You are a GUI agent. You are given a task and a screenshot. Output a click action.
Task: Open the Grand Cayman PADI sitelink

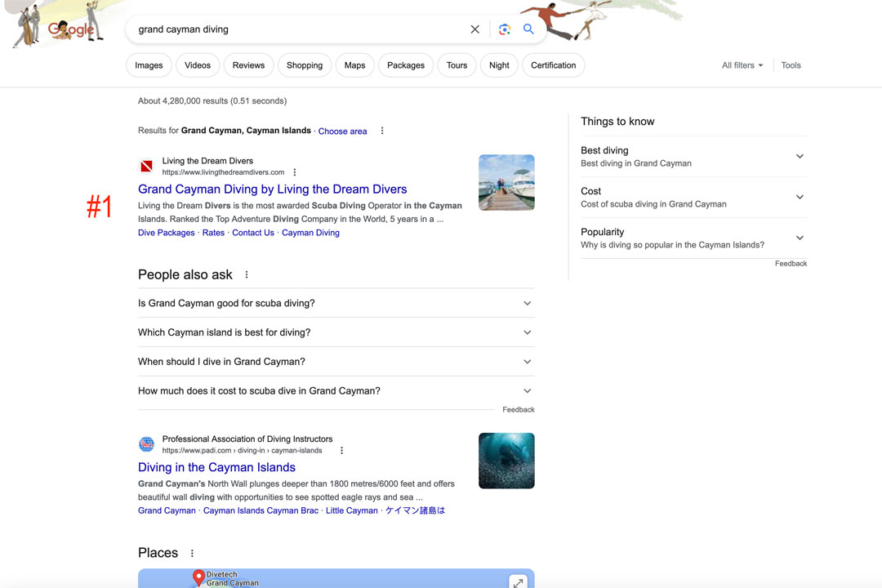(x=167, y=510)
